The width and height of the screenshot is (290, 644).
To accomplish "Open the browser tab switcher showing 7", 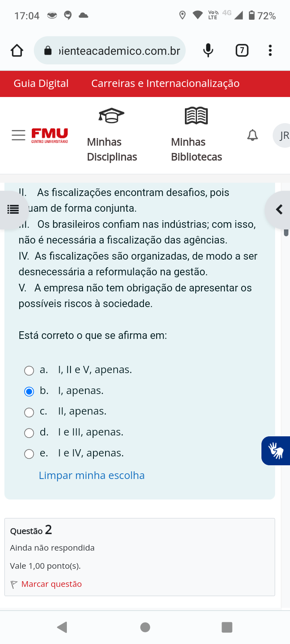I will 242,51.
